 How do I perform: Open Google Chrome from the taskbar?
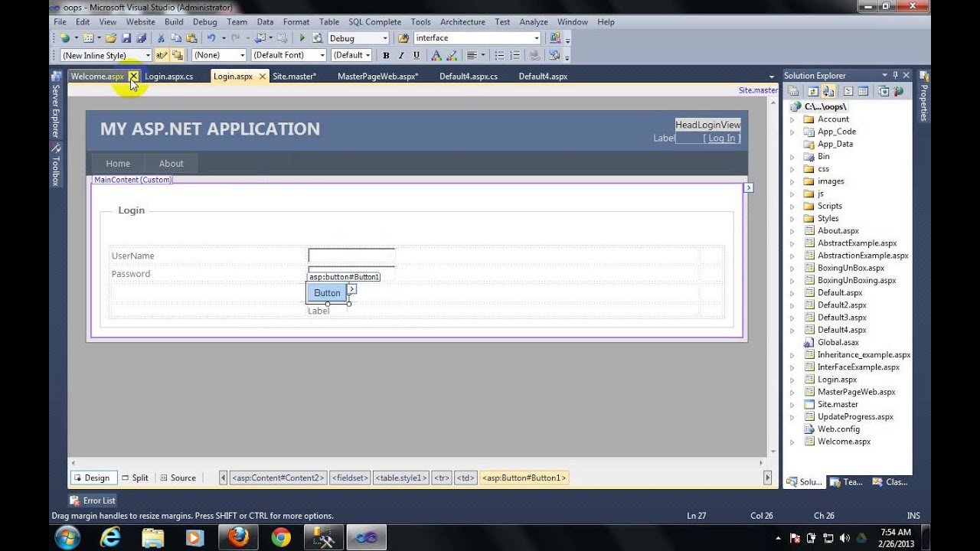tap(281, 537)
